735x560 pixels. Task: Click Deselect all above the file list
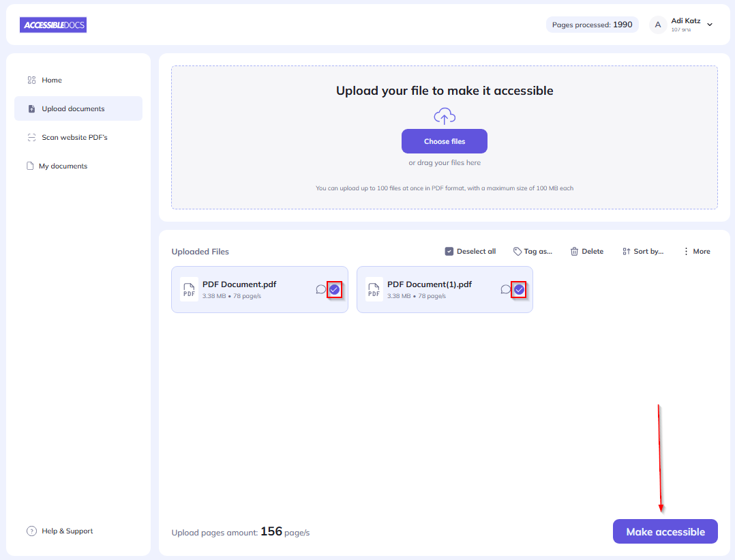pyautogui.click(x=470, y=251)
